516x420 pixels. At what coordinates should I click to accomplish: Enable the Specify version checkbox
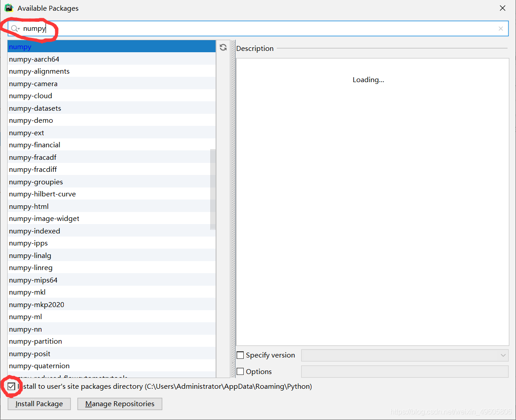(x=240, y=355)
